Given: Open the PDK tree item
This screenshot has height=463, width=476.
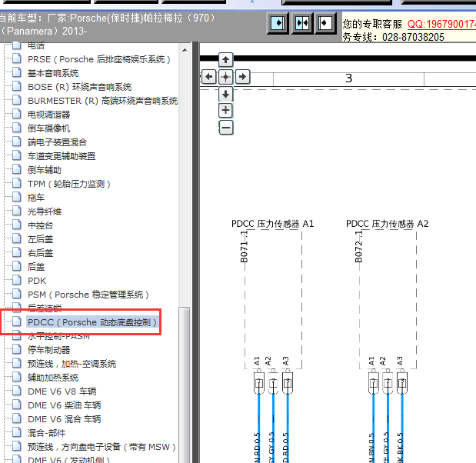Looking at the screenshot, I should coord(37,281).
